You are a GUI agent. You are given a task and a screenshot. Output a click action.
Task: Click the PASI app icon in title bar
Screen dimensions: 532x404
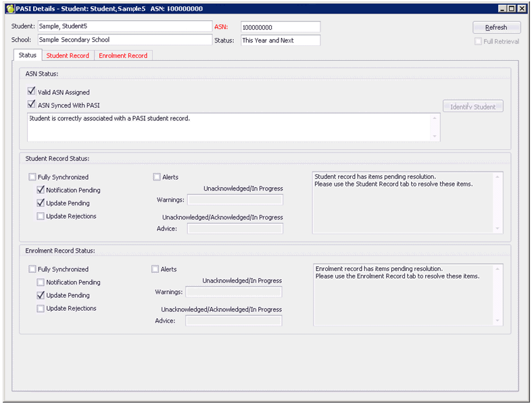tap(9, 8)
